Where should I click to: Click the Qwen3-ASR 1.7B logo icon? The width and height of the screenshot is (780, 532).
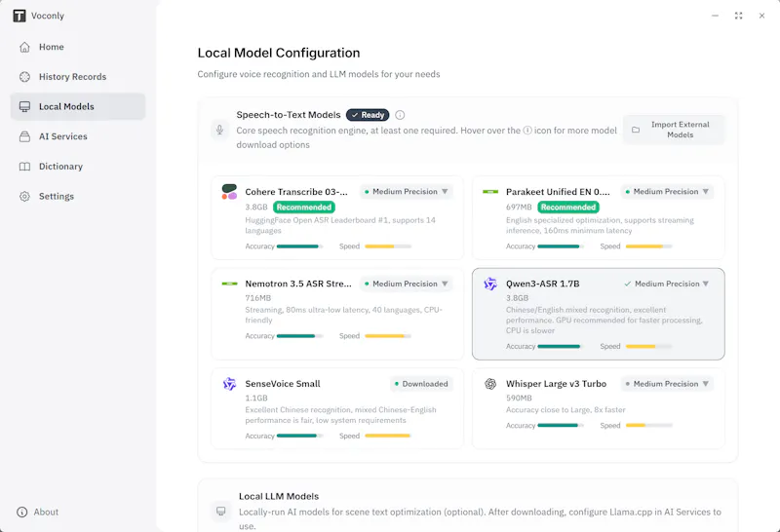click(x=490, y=284)
